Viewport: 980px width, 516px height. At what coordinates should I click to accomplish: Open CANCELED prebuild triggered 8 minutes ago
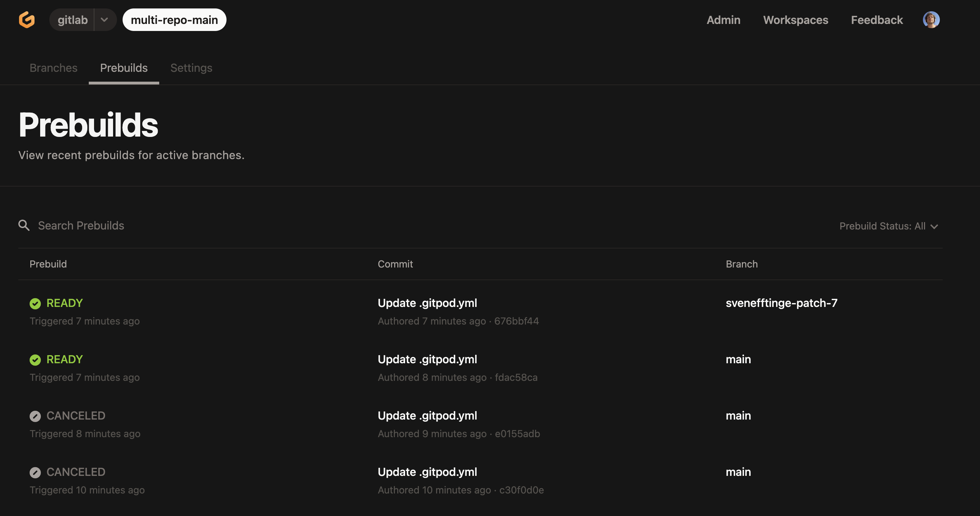click(76, 416)
